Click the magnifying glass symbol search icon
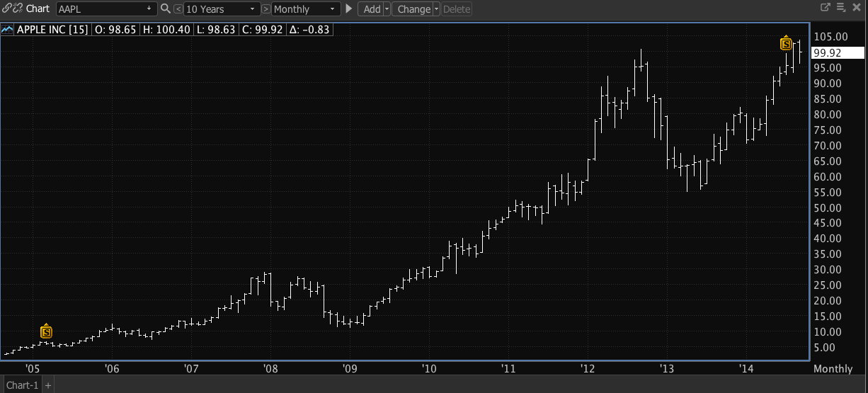Screen dimensions: 868x393 [x=166, y=9]
